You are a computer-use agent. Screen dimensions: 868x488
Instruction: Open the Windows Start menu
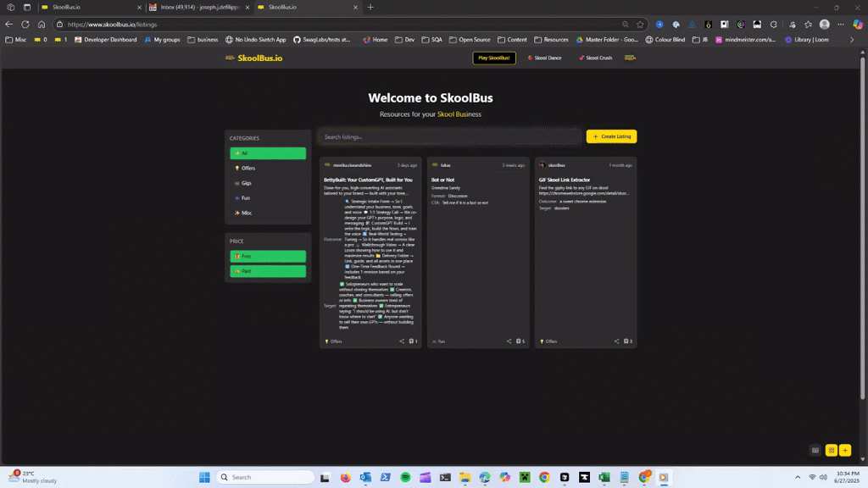click(x=204, y=477)
